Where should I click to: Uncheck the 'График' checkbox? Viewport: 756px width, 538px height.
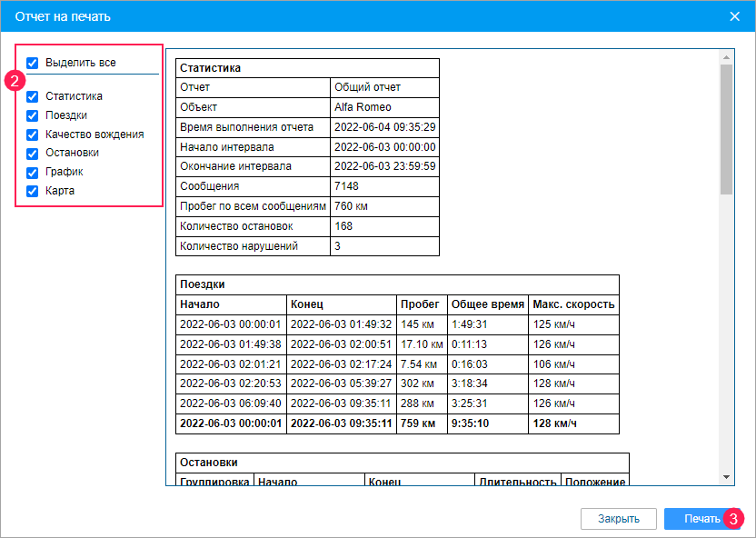[x=33, y=172]
